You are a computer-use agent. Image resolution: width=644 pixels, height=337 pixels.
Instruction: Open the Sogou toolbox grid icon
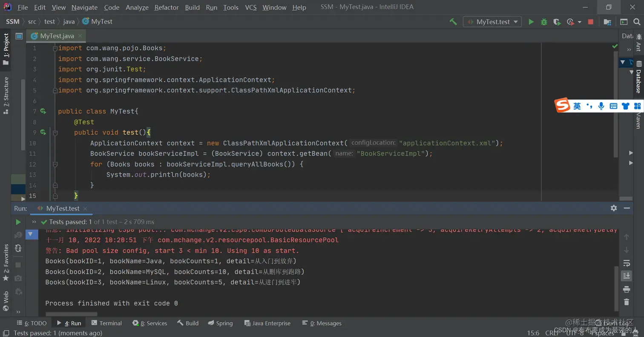pyautogui.click(x=638, y=106)
